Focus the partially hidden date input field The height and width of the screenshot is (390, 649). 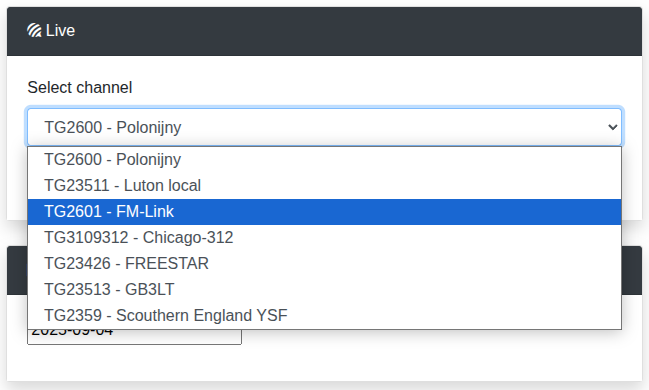[135, 337]
